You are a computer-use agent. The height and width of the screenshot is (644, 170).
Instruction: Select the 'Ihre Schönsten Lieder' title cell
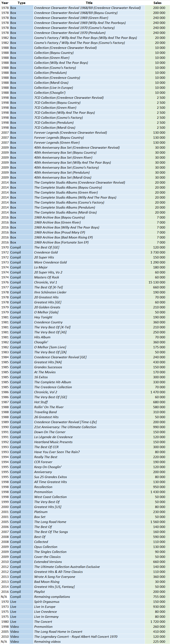point(50,292)
